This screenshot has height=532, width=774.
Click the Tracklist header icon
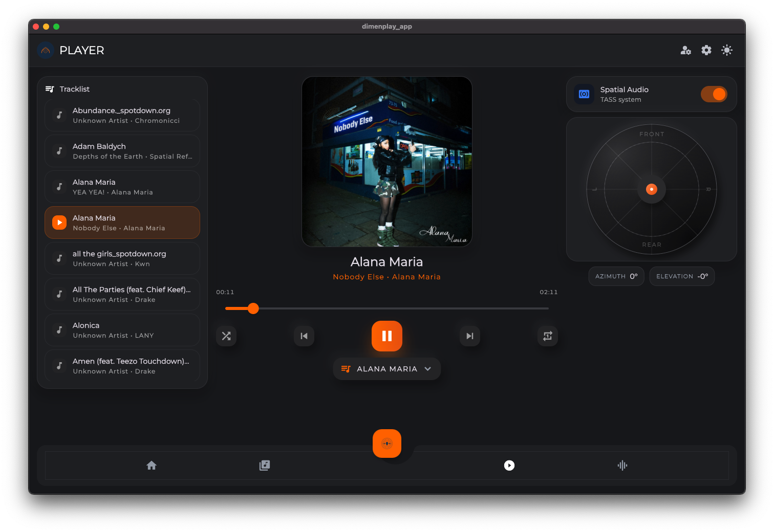50,89
